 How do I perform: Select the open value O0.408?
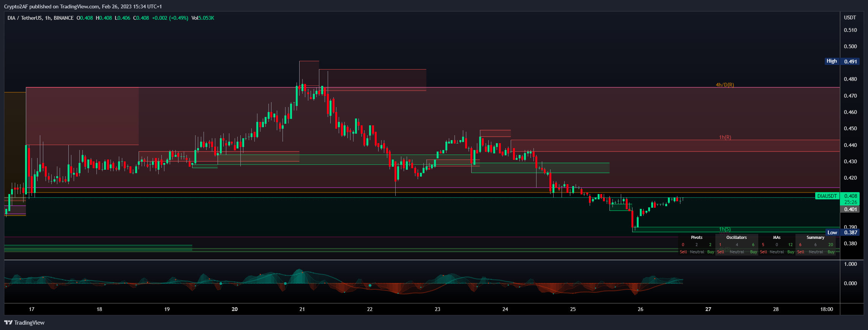[x=85, y=18]
